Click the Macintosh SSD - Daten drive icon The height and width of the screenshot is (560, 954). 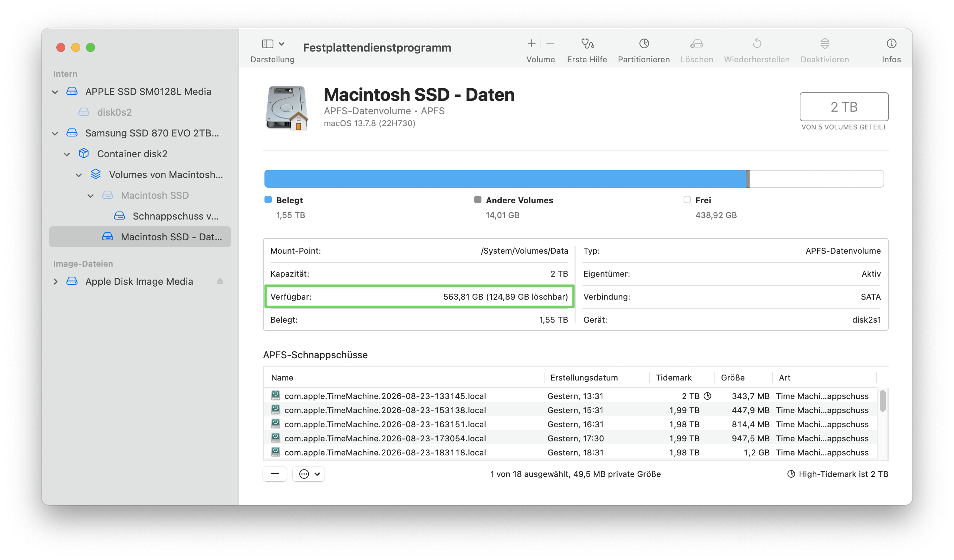pos(287,108)
